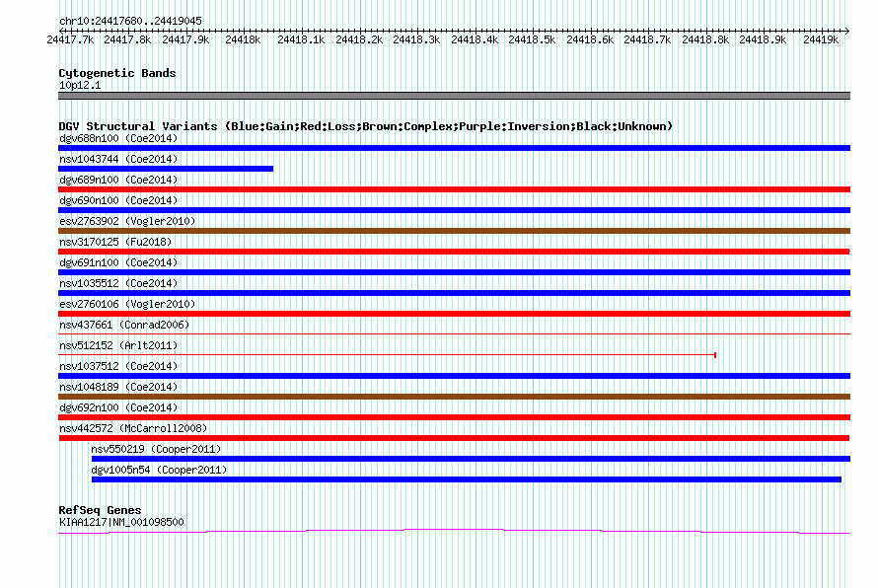
Task: Click the 24417.8k ruler position
Action: tap(127, 39)
